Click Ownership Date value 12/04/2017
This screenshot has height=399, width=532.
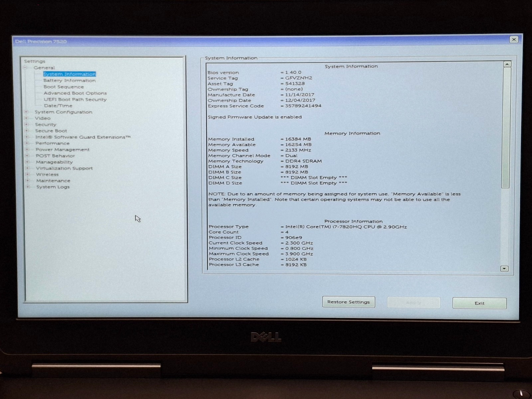tap(300, 100)
